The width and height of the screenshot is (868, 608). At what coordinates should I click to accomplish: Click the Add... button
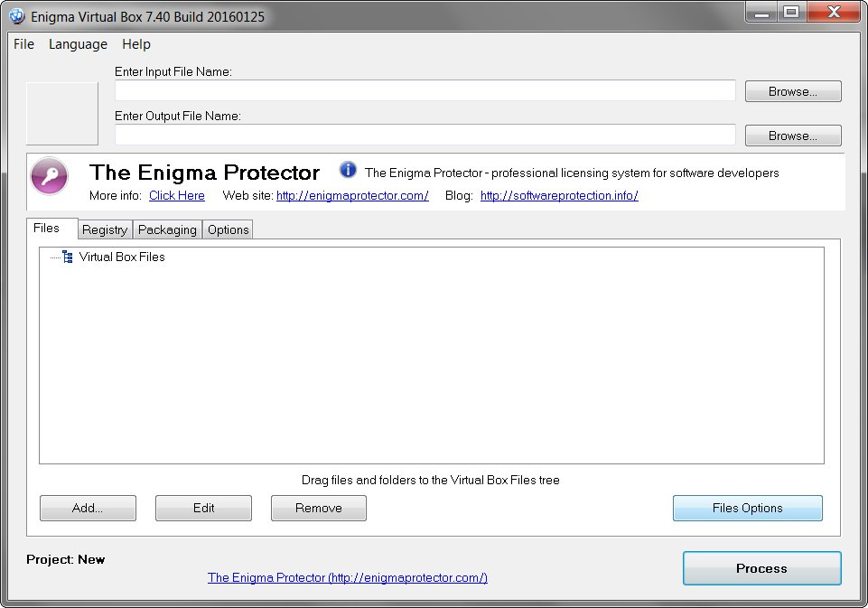[x=88, y=509]
